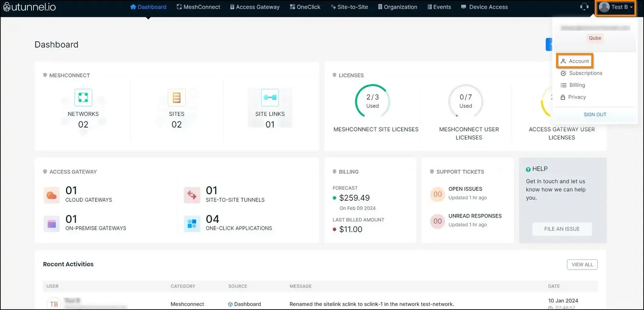Click the unread responses 00 badge
This screenshot has width=644, height=310.
[x=438, y=221]
